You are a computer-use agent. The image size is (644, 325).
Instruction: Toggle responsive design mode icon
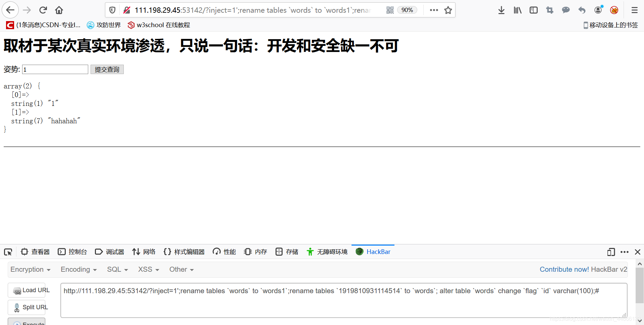pyautogui.click(x=611, y=252)
